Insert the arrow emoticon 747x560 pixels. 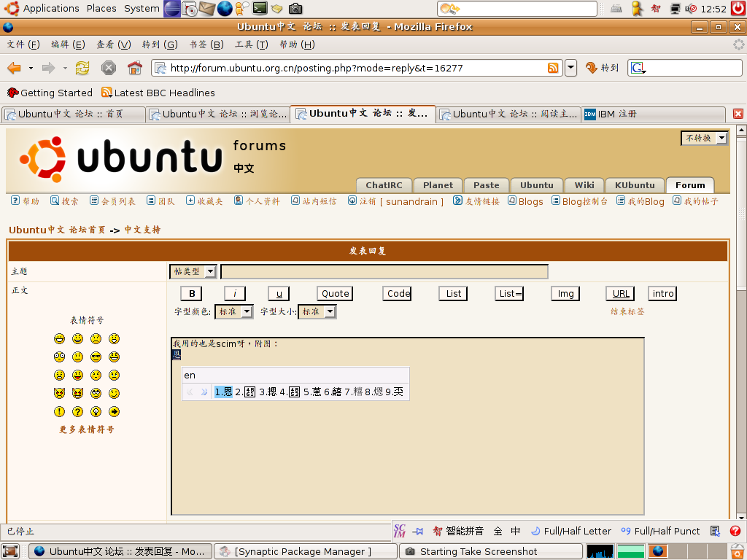pos(114,411)
